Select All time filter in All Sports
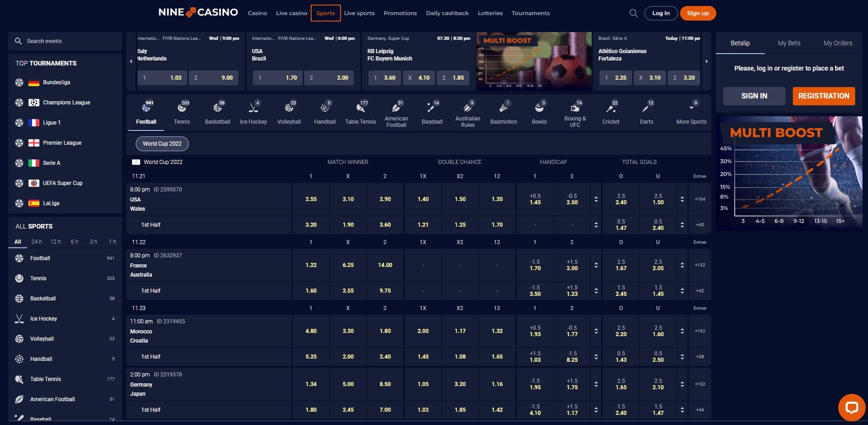Image resolution: width=868 pixels, height=425 pixels. pos(18,242)
